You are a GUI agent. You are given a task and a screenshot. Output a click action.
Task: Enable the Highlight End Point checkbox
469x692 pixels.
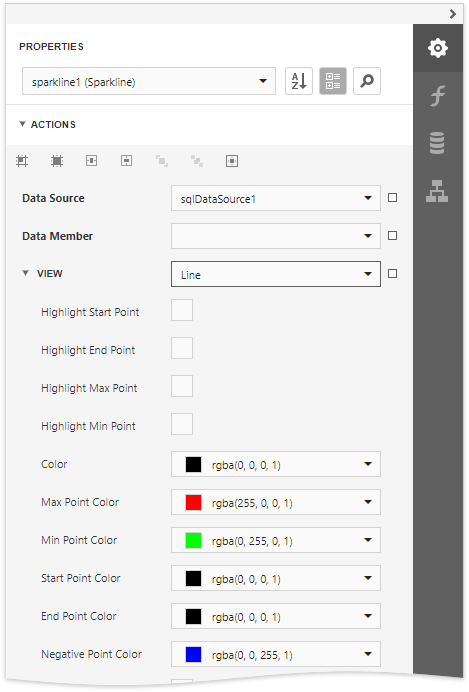(182, 348)
